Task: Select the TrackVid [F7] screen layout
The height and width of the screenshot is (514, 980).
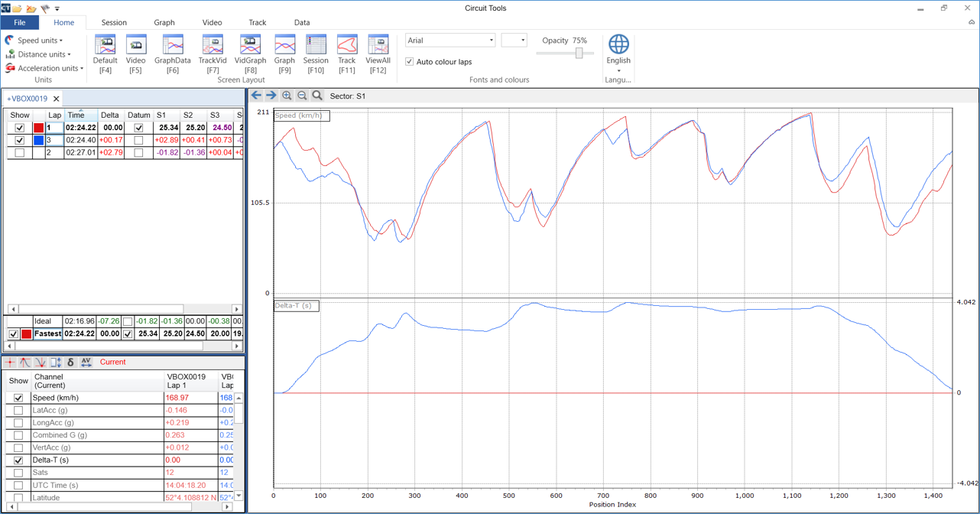Action: click(x=213, y=54)
